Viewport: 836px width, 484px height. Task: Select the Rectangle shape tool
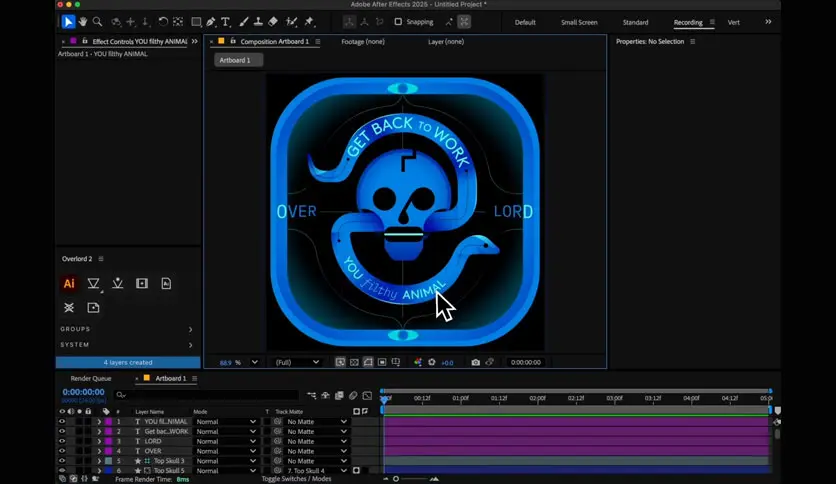pyautogui.click(x=196, y=22)
